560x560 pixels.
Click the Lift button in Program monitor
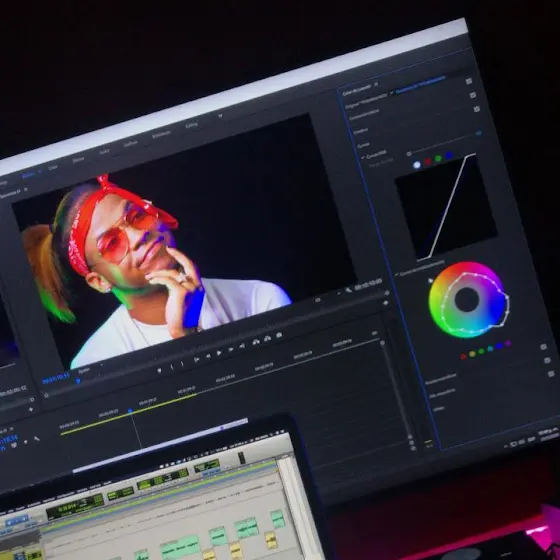click(256, 342)
